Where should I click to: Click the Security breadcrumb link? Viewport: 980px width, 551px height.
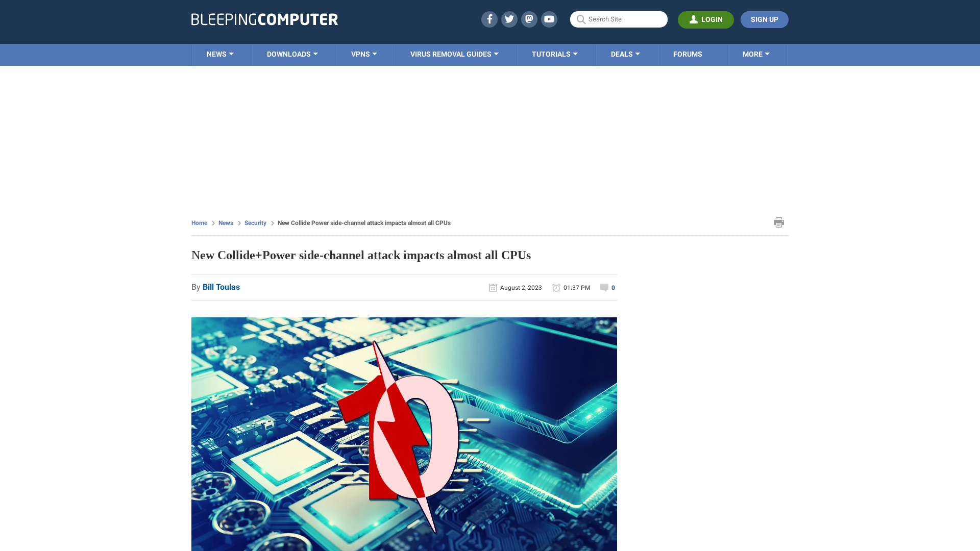tap(255, 222)
